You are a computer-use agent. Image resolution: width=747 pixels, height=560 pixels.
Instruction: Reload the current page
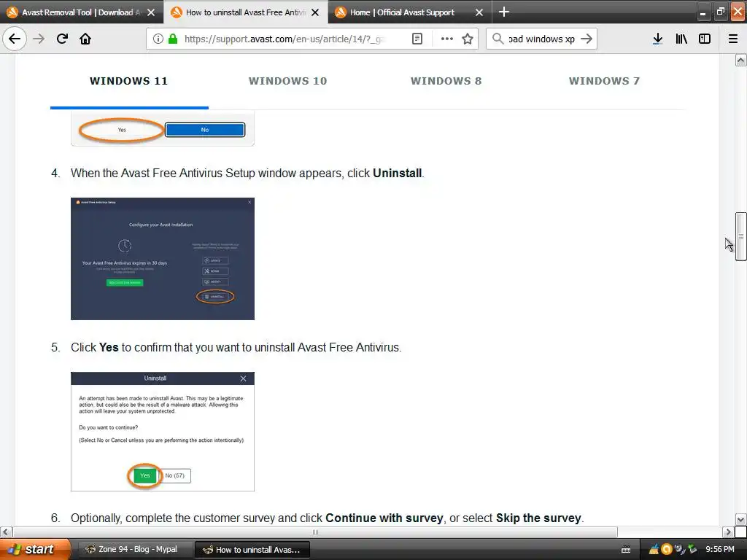pos(62,39)
